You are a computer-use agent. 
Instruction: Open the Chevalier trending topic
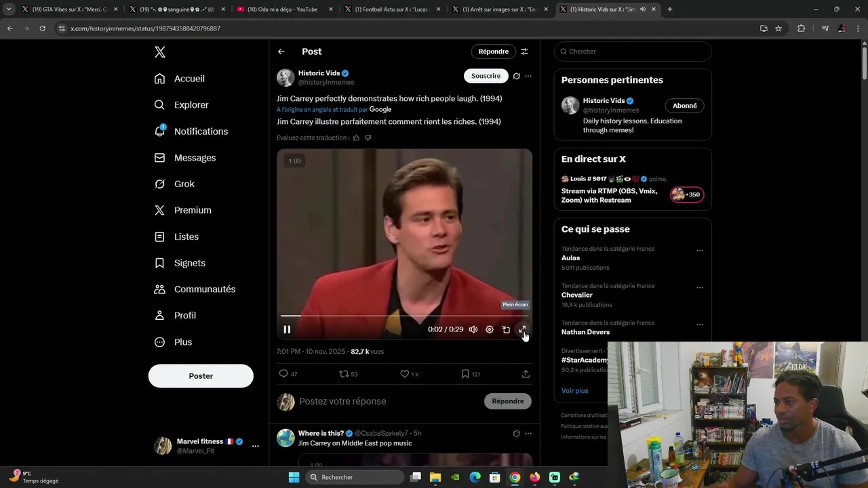576,295
